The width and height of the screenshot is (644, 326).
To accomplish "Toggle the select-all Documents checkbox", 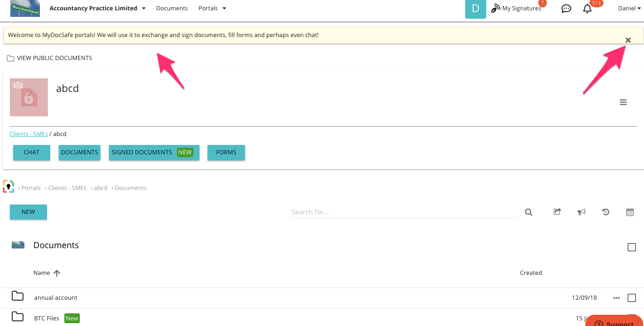I will coord(632,247).
